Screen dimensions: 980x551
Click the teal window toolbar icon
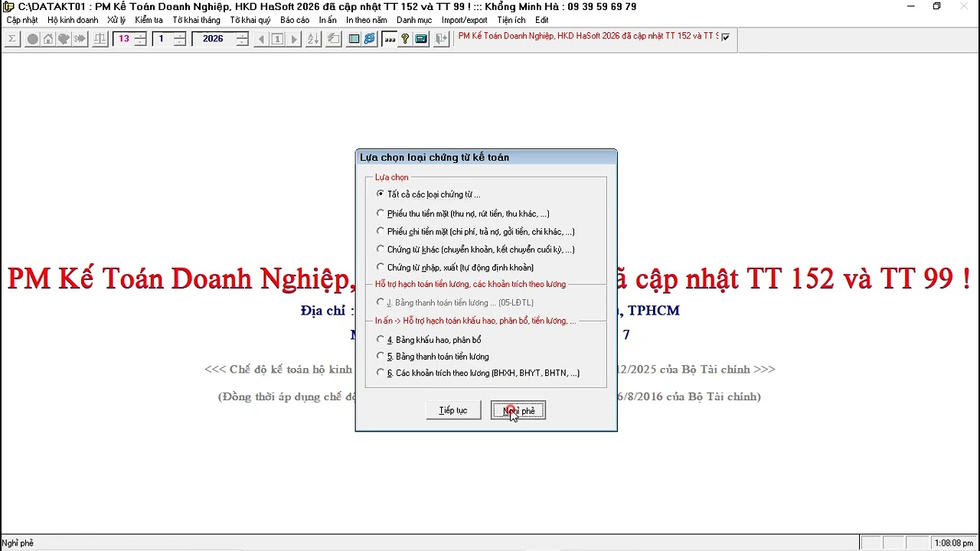tap(354, 39)
